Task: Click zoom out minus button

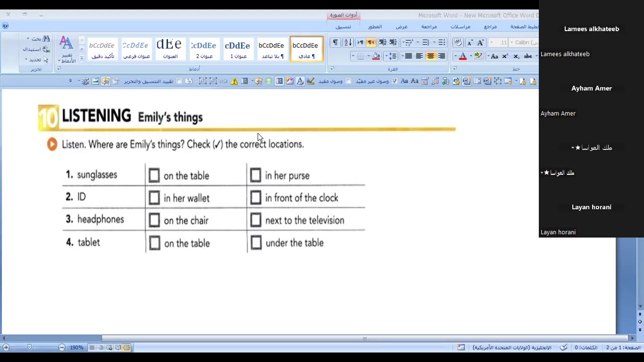Action: coord(61,347)
